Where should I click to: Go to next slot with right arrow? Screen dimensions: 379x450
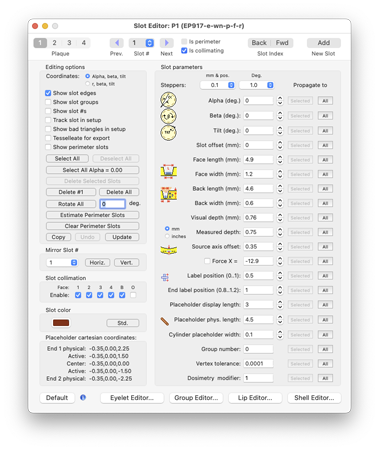click(167, 43)
